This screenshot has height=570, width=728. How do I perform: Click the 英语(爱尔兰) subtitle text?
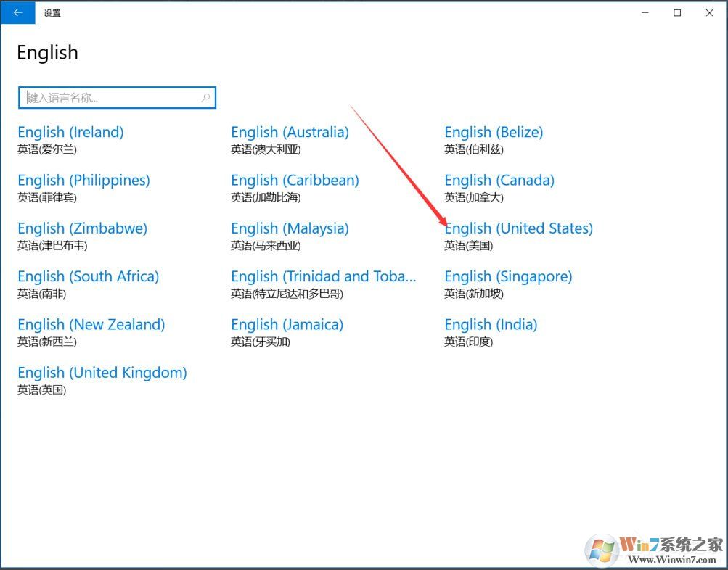(x=47, y=149)
